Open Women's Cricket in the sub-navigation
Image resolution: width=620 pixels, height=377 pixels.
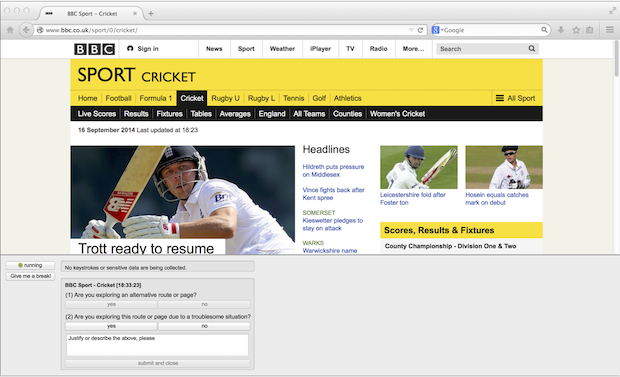coord(397,114)
